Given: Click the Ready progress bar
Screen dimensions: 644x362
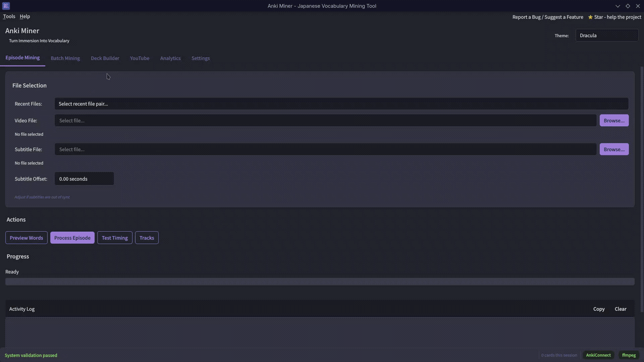Looking at the screenshot, I should [x=320, y=282].
